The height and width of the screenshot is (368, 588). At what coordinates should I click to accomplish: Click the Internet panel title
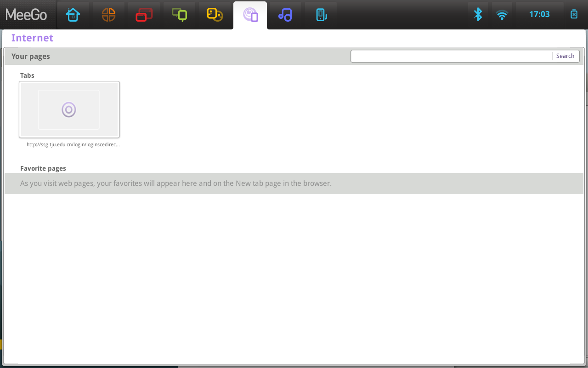pyautogui.click(x=32, y=38)
